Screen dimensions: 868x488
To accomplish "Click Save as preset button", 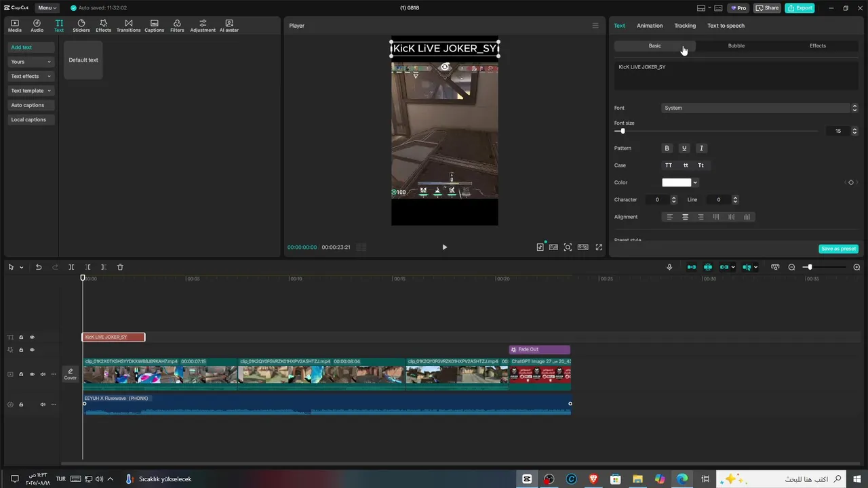I will tap(838, 249).
